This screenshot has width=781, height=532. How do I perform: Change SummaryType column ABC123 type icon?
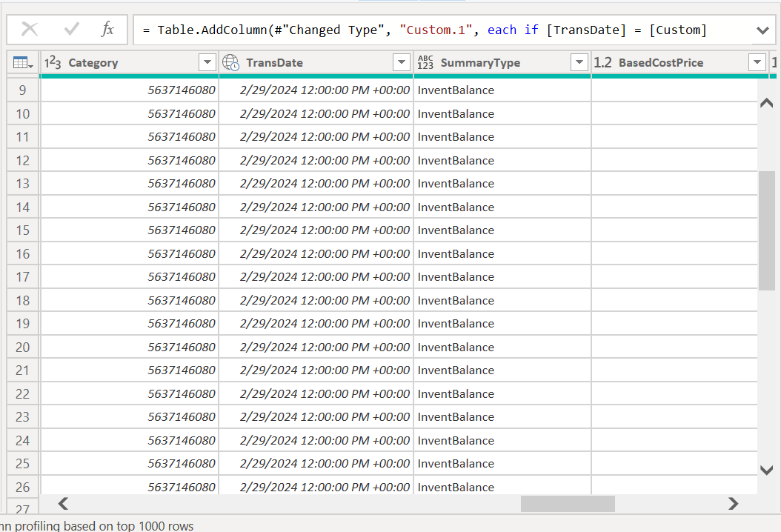pos(425,63)
